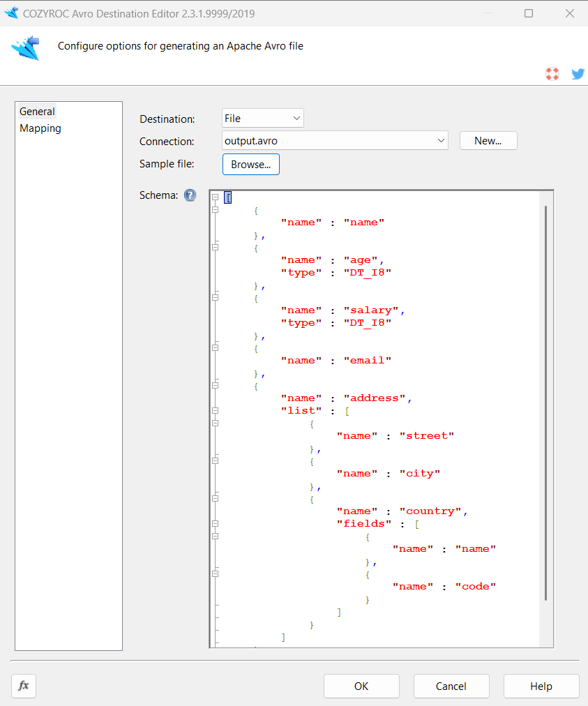Collapse the "list" array fold marker
Viewport: 588px width, 706px height.
[216, 411]
